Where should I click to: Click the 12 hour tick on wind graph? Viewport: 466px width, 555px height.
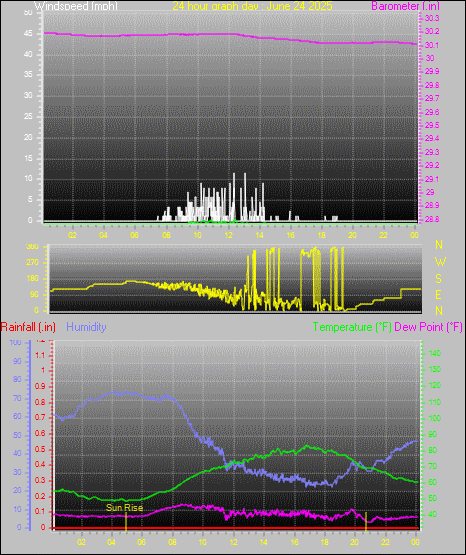[x=228, y=235]
